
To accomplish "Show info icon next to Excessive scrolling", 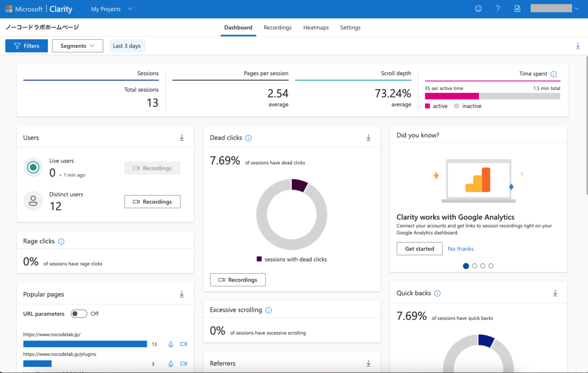I will [x=269, y=310].
